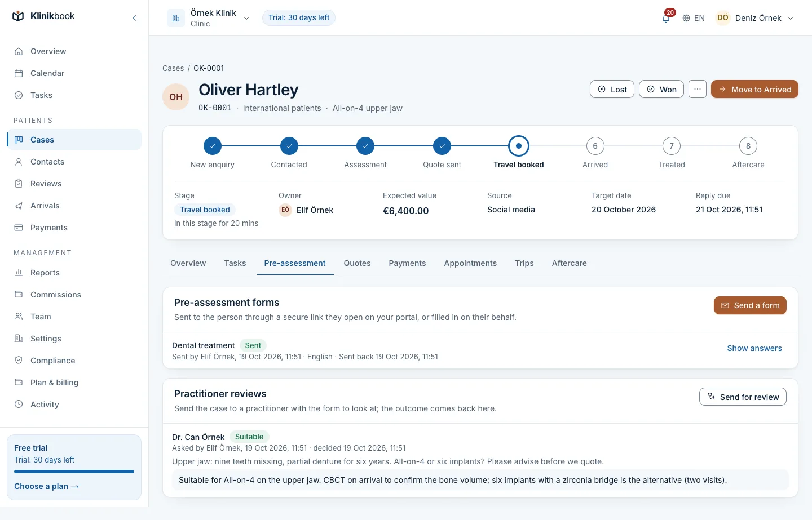This screenshot has height=520, width=812.
Task: Open Tasks in the sidebar
Action: 74,95
